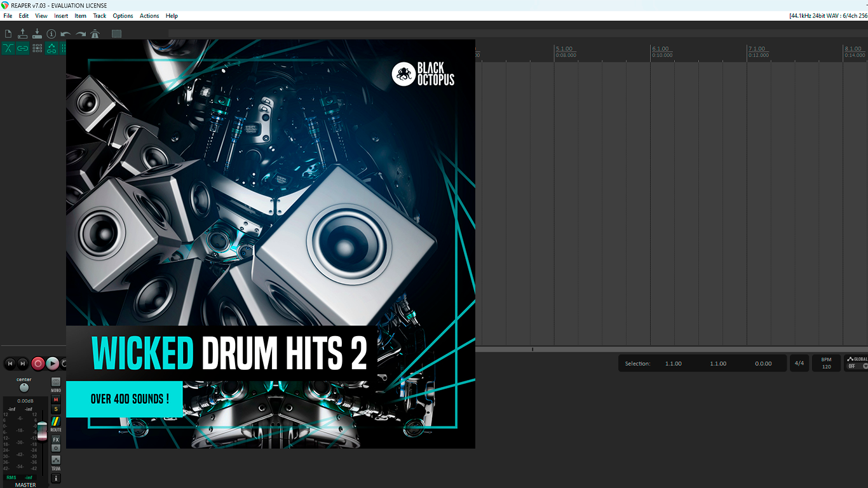Adjust the master pan knob labeled center
868x488 pixels.
click(x=24, y=388)
